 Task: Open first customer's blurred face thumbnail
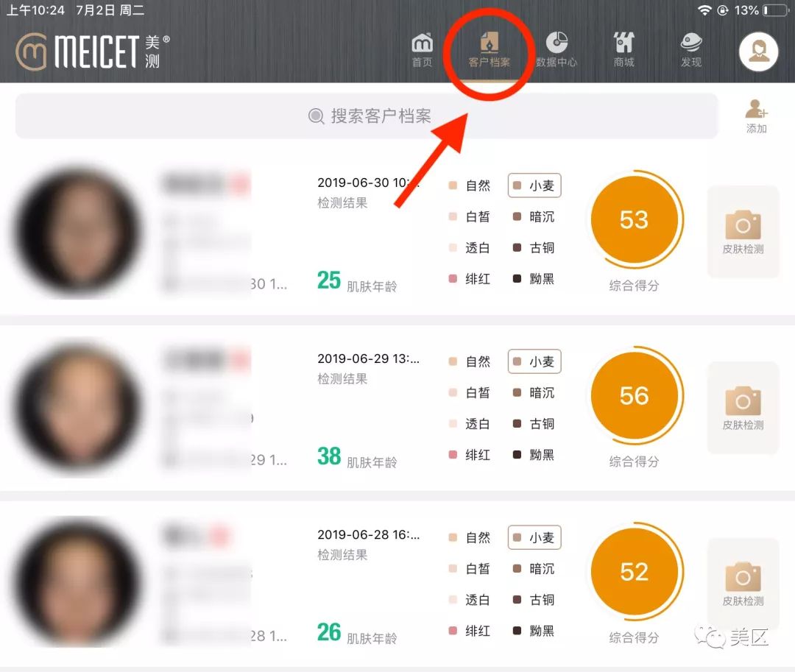[77, 232]
